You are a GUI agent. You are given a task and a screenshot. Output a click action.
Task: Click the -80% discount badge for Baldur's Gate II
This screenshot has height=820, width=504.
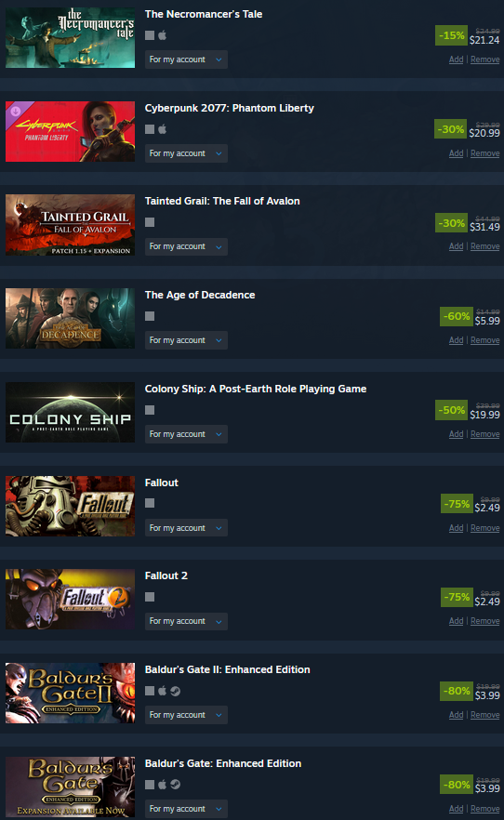pyautogui.click(x=456, y=691)
